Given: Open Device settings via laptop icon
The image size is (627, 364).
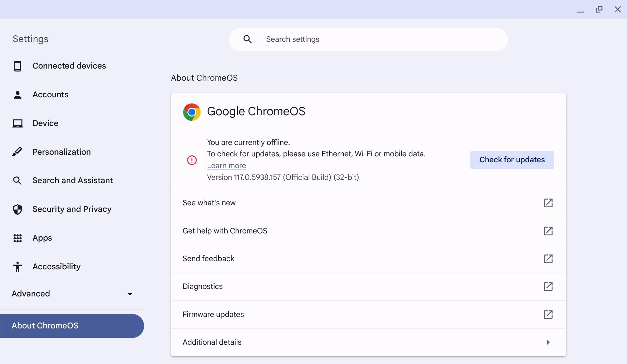Looking at the screenshot, I should coord(18,123).
